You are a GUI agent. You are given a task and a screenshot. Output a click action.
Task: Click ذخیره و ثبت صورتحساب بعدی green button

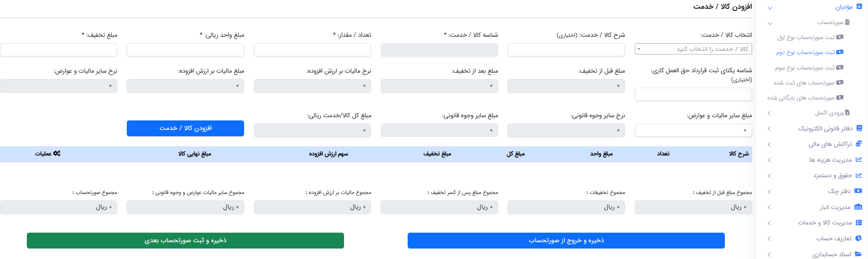point(185,240)
